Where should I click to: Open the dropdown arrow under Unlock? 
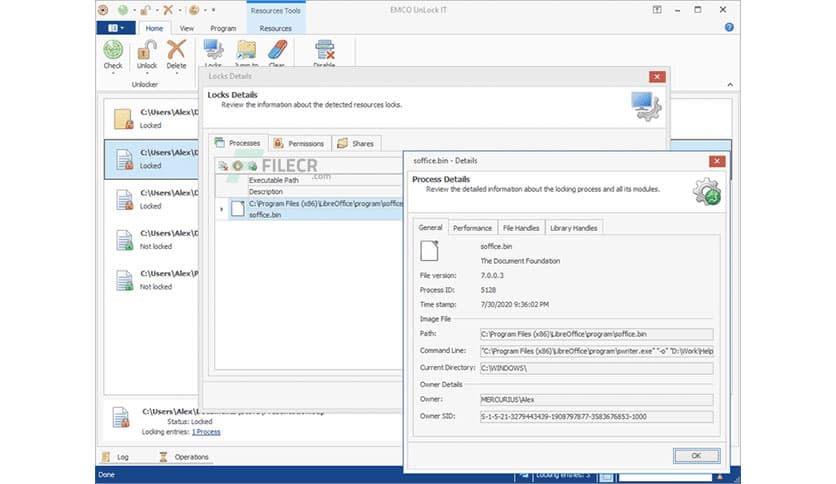147,73
